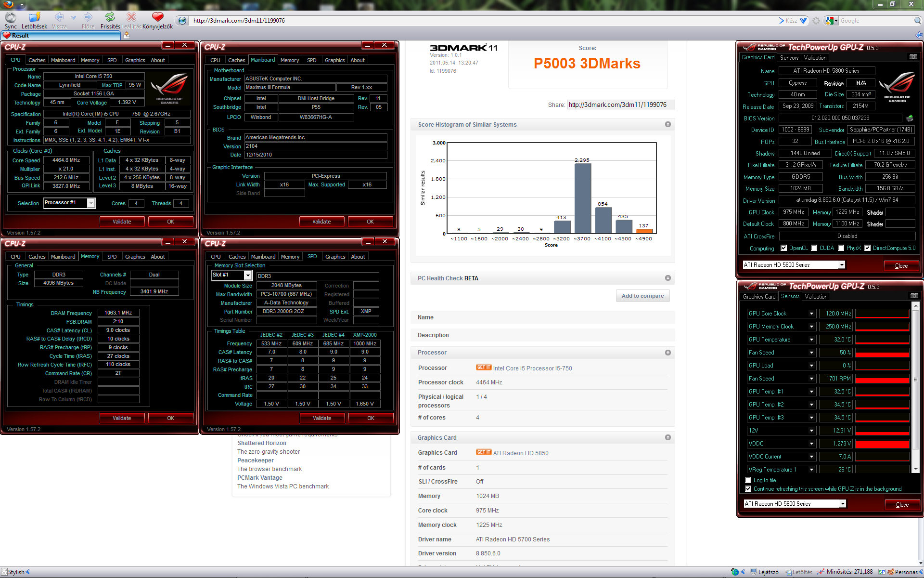
Task: Open Intel Core i5 Processor I5-750 link
Action: click(533, 368)
